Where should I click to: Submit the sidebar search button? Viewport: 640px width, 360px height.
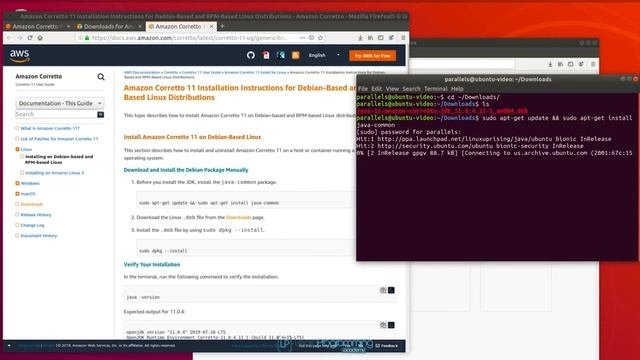click(100, 115)
